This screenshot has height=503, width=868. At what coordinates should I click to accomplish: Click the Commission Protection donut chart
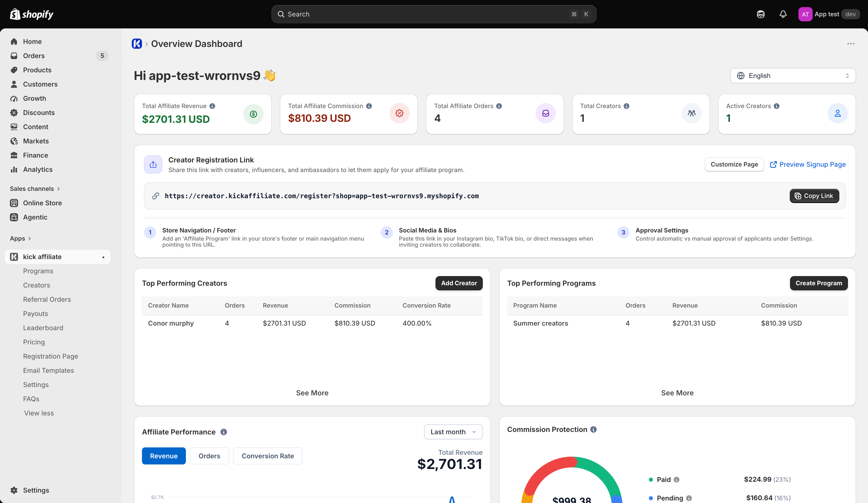(572, 480)
